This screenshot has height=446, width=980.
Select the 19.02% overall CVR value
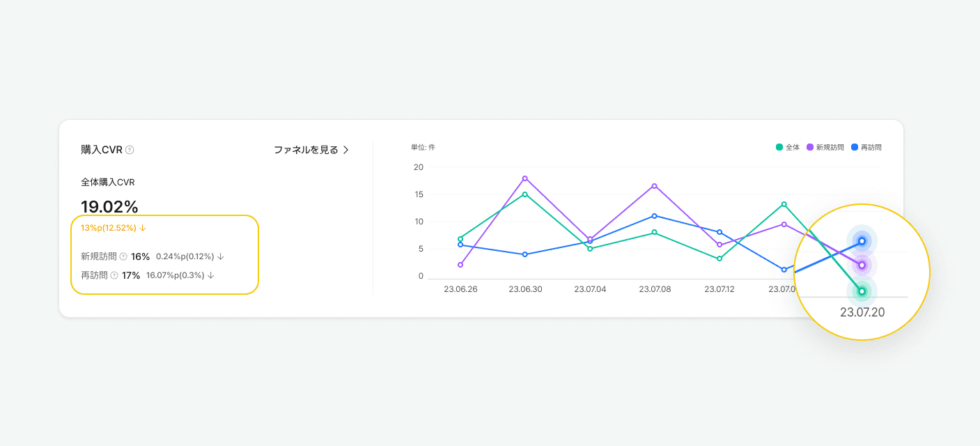tap(109, 206)
